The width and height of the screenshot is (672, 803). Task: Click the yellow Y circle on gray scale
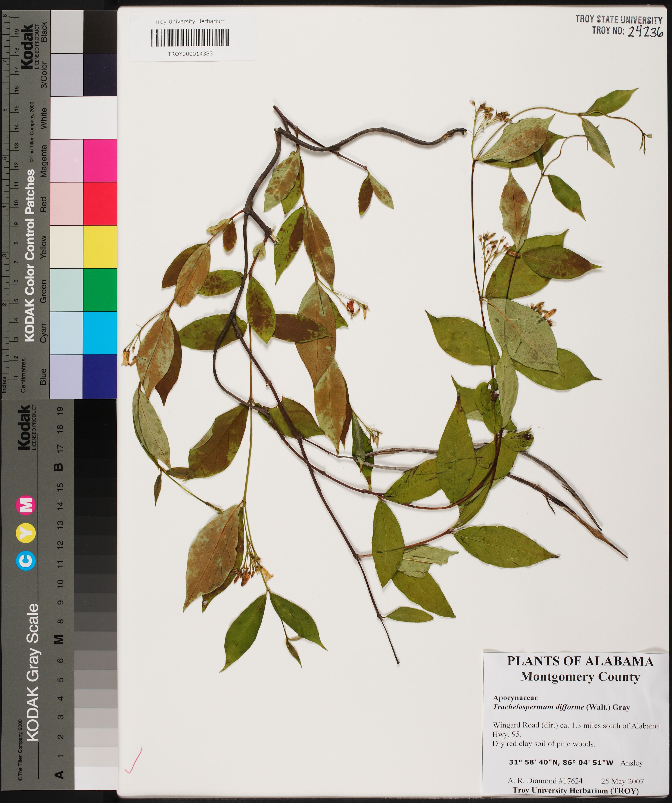point(26,533)
